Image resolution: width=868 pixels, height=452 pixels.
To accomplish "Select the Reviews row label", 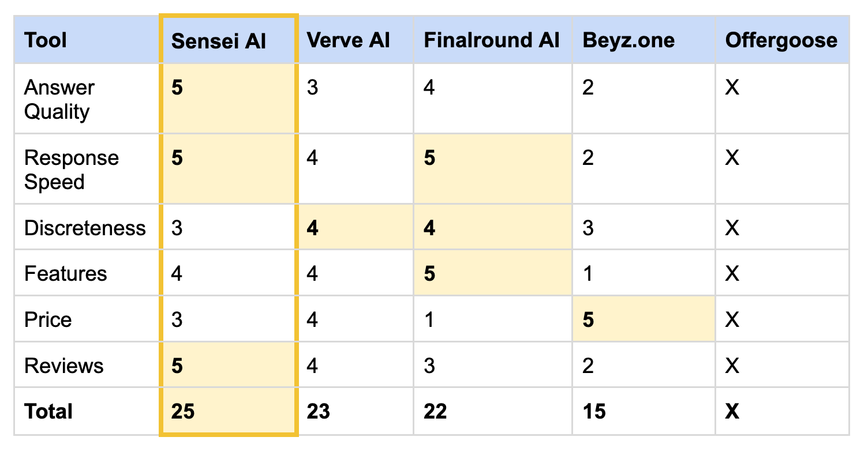I will (63, 366).
